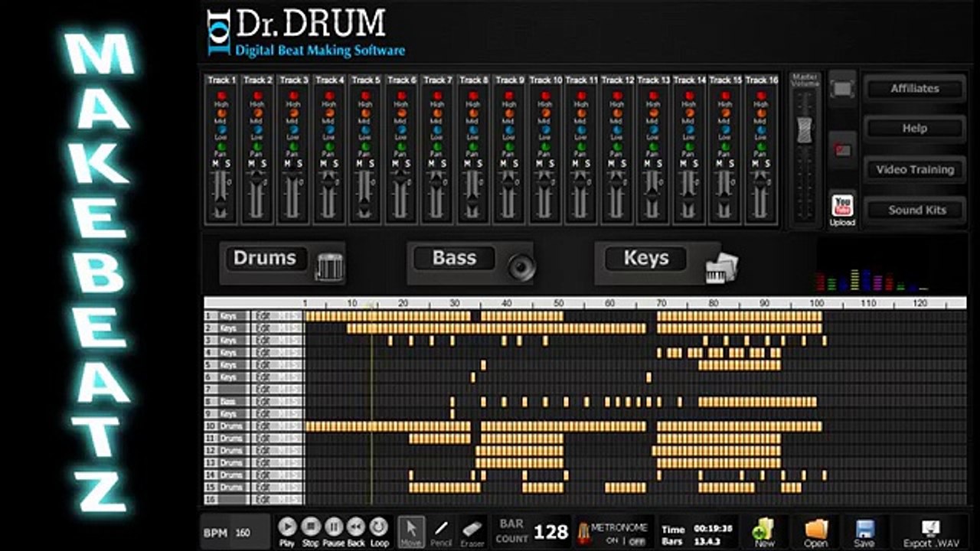Open the Affiliates page
The width and height of the screenshot is (980, 551).
[914, 89]
